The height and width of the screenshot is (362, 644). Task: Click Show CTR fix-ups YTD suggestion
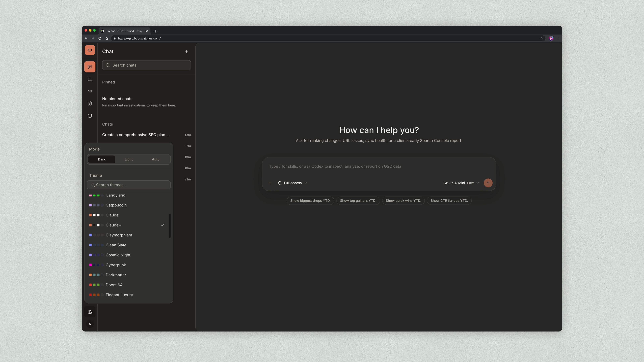point(449,201)
